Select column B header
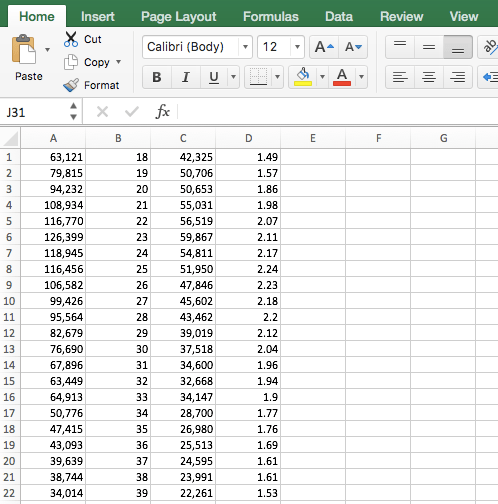The image size is (498, 504). coord(118,138)
